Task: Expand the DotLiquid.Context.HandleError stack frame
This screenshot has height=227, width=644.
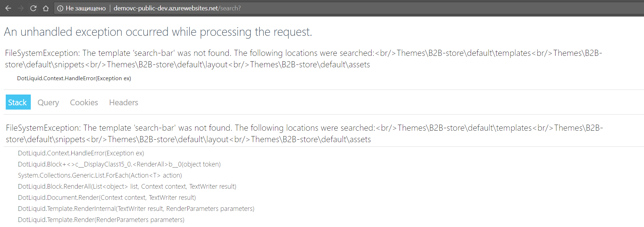Action: (x=81, y=153)
